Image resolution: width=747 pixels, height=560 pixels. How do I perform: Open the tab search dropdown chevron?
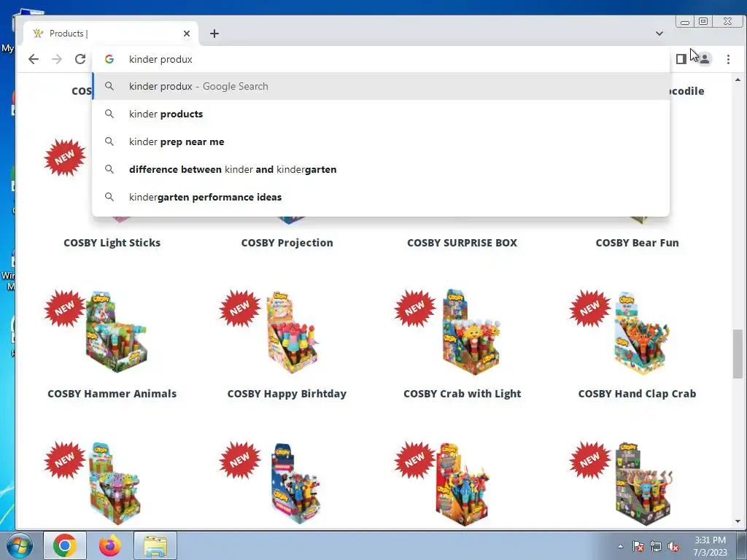(659, 34)
